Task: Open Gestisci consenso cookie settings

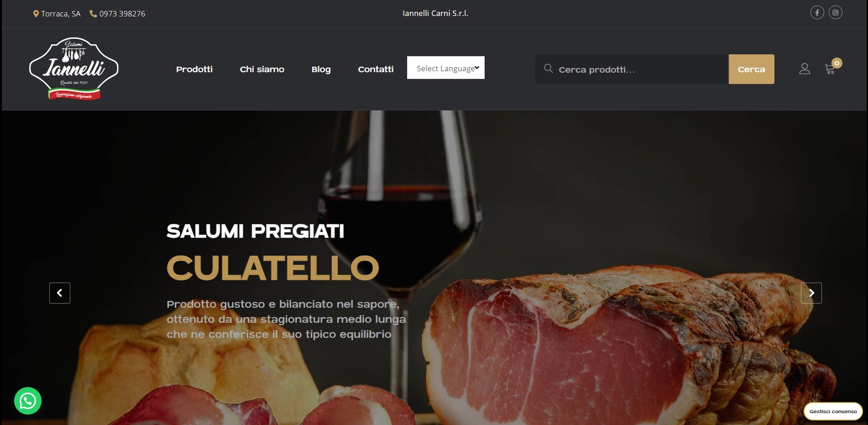Action: 833,411
